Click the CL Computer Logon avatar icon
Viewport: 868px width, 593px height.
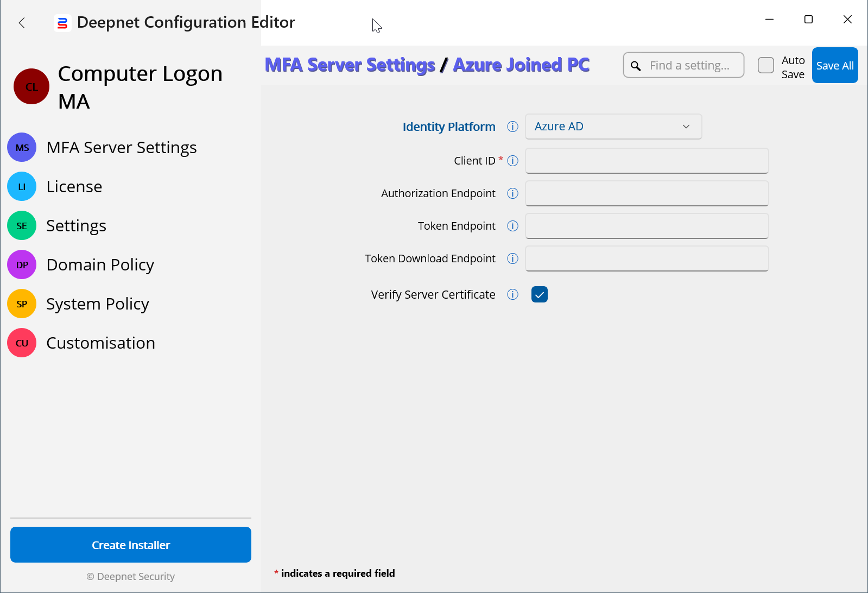31,86
